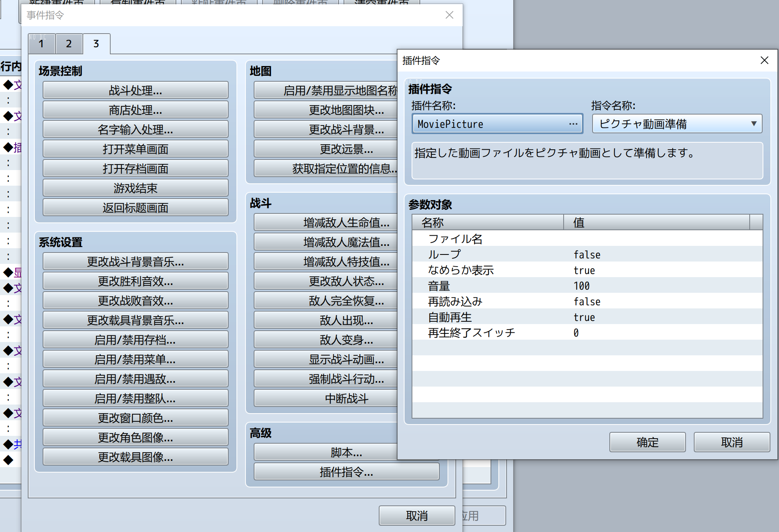The width and height of the screenshot is (779, 532).
Task: Select the 游戏结束 command
Action: 135,188
